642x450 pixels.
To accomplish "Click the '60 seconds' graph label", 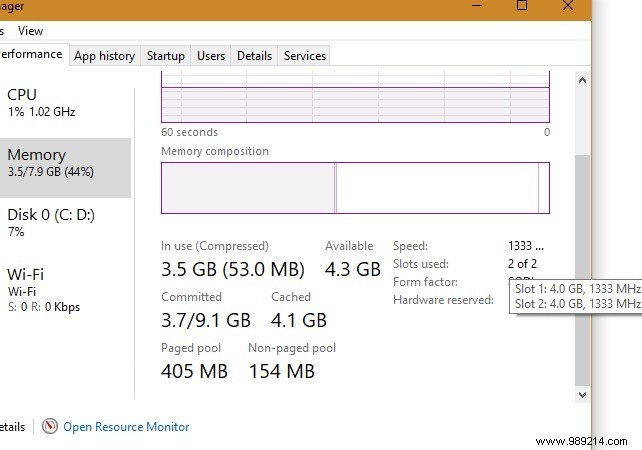I will point(190,132).
